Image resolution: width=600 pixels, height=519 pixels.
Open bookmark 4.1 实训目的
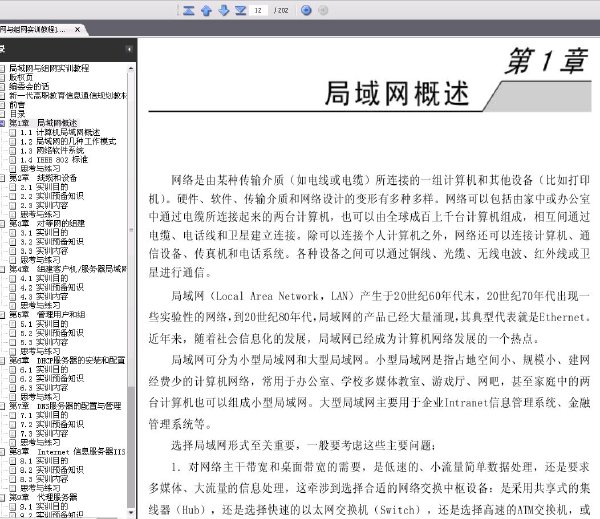(x=44, y=278)
